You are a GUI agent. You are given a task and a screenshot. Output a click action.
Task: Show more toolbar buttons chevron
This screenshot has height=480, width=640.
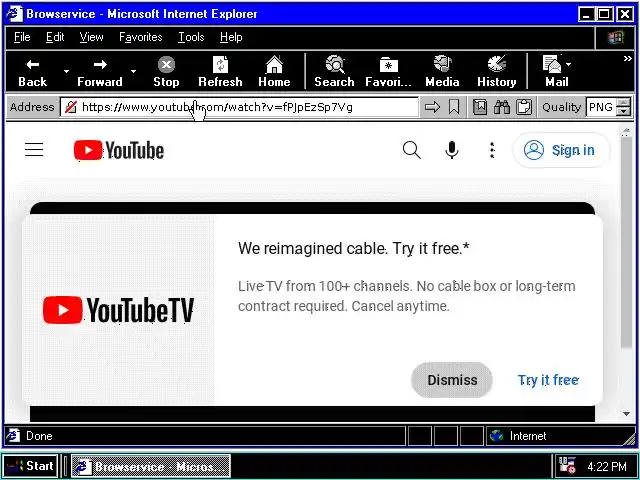coord(627,59)
